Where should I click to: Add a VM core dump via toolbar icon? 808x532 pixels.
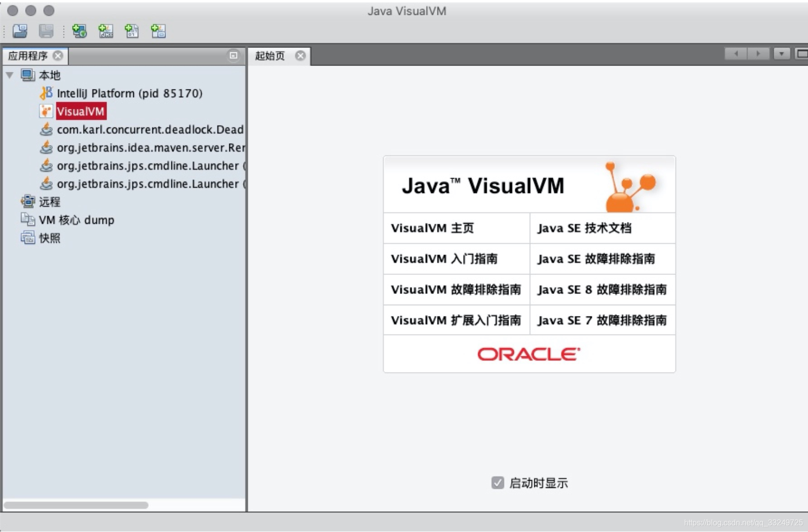pyautogui.click(x=132, y=31)
